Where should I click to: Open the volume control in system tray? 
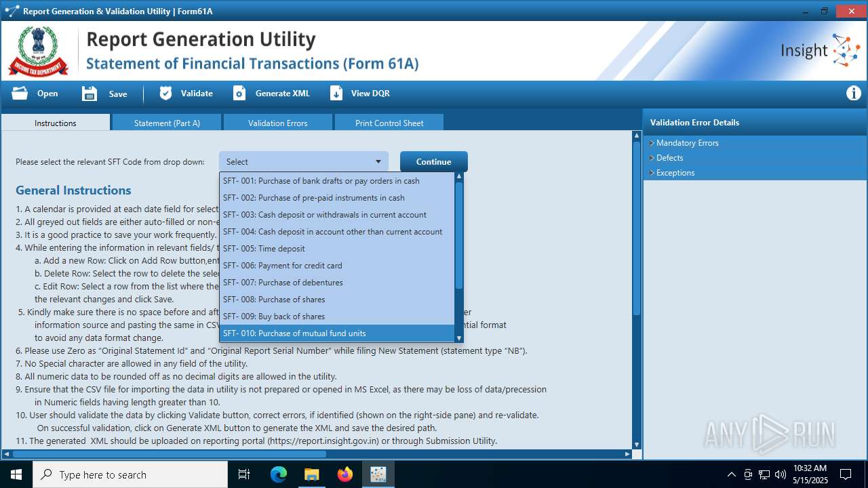click(780, 474)
